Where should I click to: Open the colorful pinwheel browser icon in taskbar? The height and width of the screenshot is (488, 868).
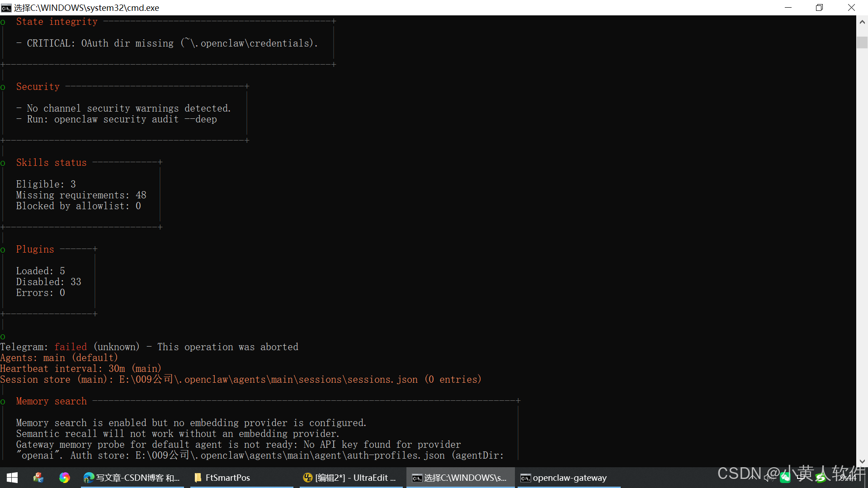click(65, 478)
